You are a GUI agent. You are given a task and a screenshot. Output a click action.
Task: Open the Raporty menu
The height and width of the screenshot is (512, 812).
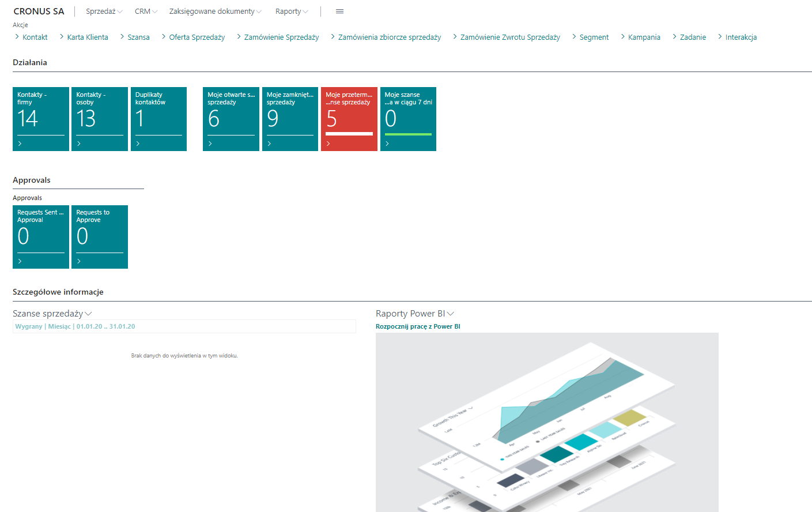coord(291,12)
